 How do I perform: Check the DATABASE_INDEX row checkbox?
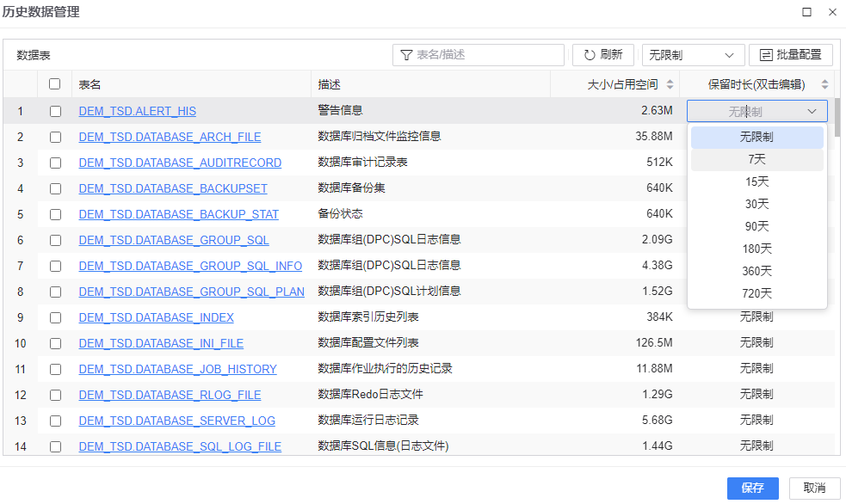[56, 317]
